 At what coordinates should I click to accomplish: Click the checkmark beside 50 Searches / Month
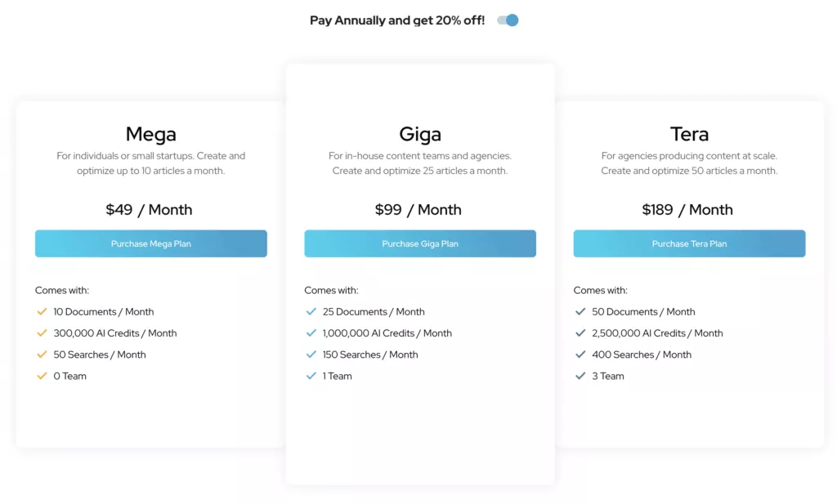42,355
